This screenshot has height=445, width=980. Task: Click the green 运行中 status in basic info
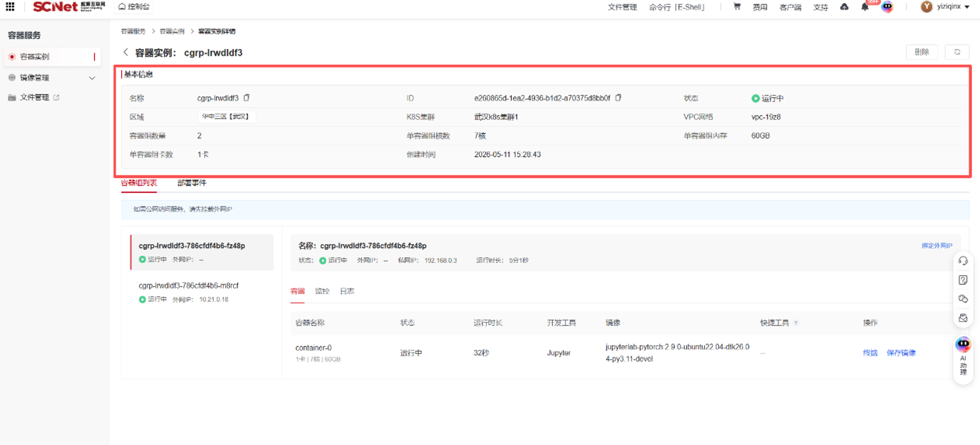[x=767, y=98]
